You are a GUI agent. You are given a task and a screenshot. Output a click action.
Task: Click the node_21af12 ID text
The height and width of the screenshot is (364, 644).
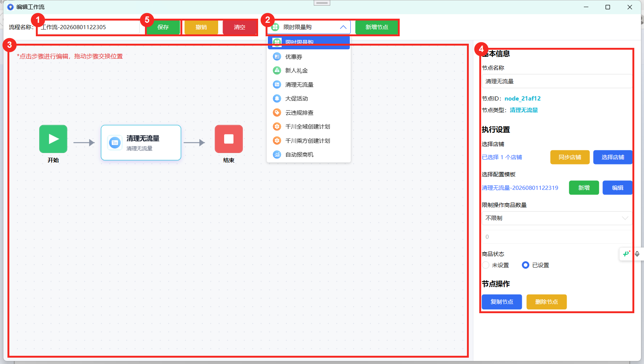click(523, 98)
